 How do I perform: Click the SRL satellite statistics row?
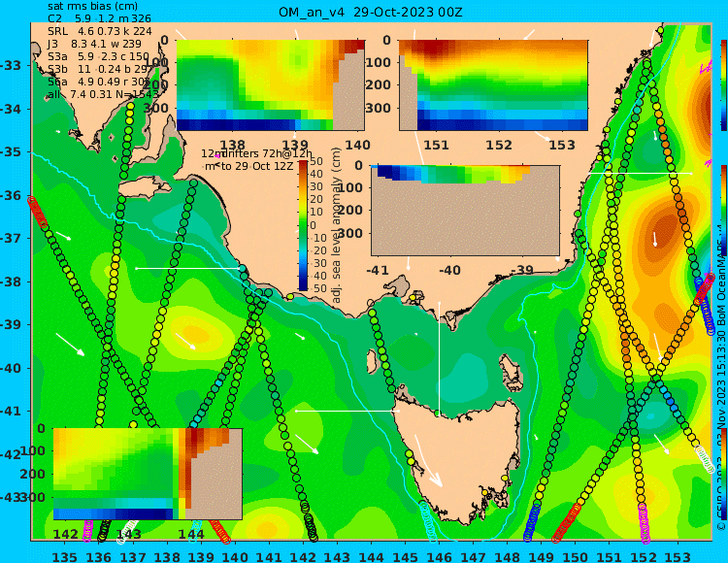pos(100,31)
